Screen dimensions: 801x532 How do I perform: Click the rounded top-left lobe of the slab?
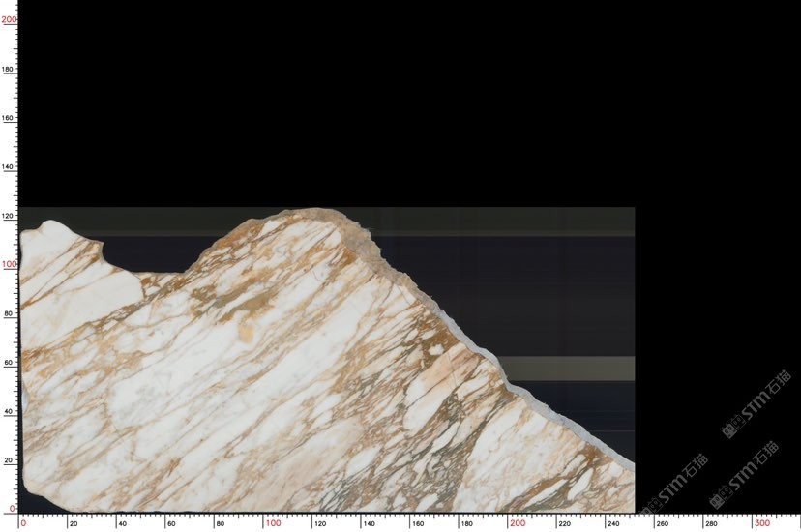coord(53,232)
